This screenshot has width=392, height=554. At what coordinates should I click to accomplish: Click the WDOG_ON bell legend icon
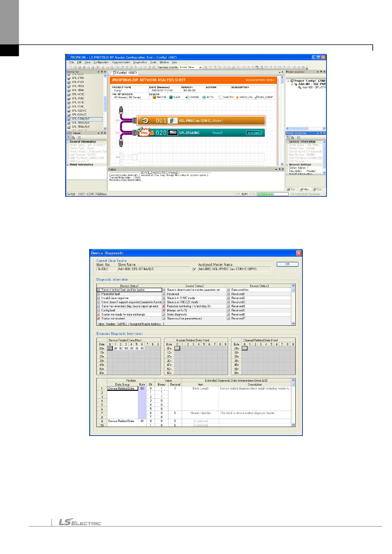(237, 97)
